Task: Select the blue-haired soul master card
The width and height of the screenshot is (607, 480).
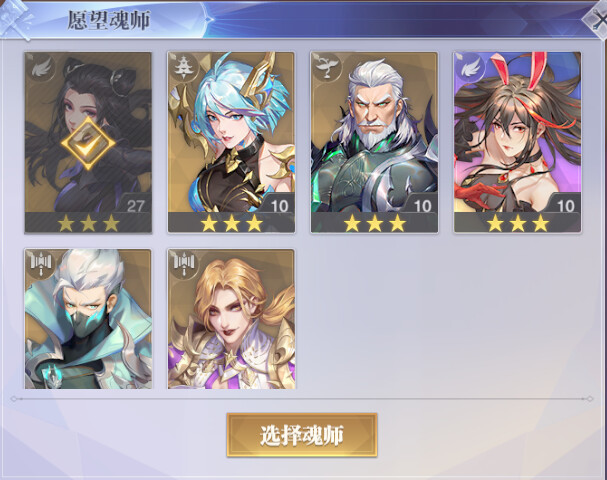Action: click(x=231, y=142)
